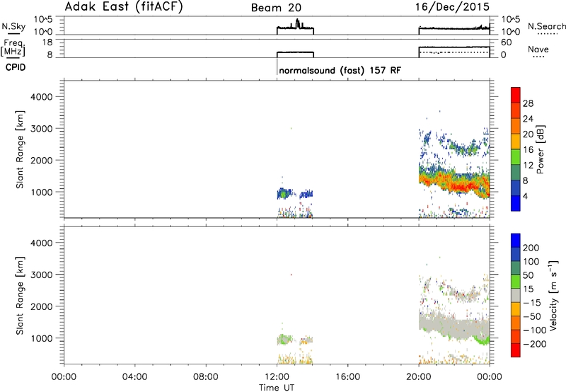Click the '16:00' time axis tick label
This screenshot has height=392, width=566.
[347, 377]
